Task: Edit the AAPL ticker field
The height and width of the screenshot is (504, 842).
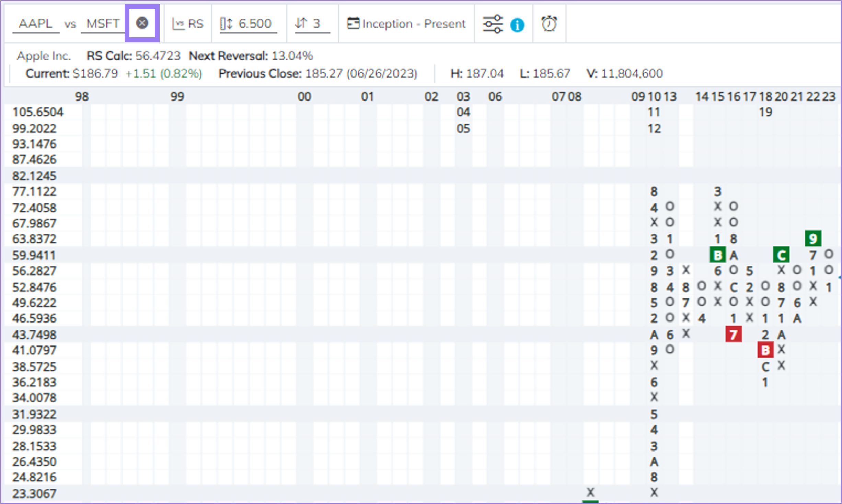Action: click(36, 24)
